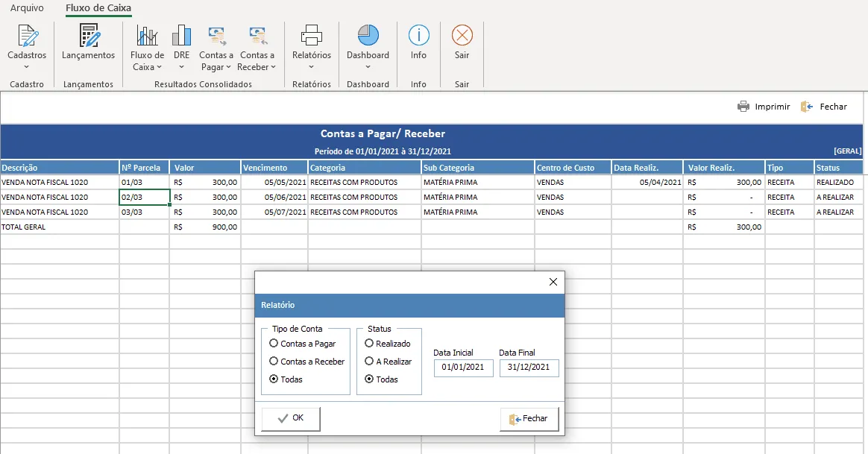
Task: Open the Info icon in the ribbon
Action: [x=418, y=36]
